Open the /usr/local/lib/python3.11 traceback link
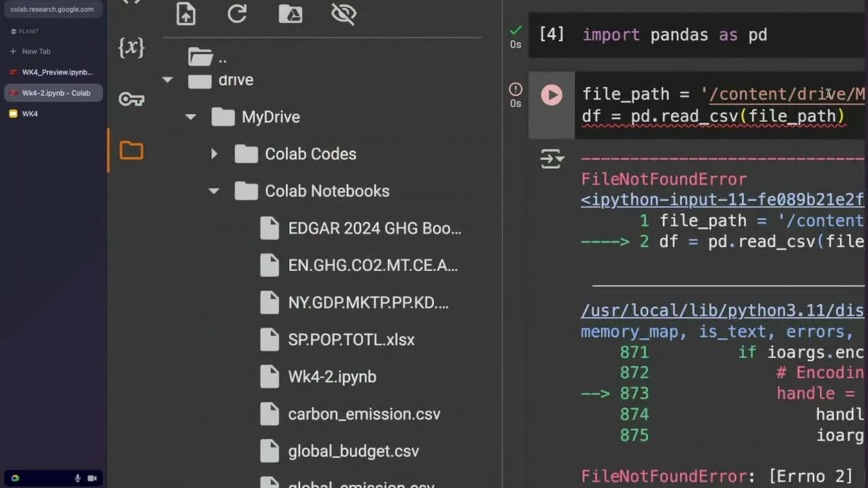This screenshot has height=488, width=868. click(x=723, y=310)
